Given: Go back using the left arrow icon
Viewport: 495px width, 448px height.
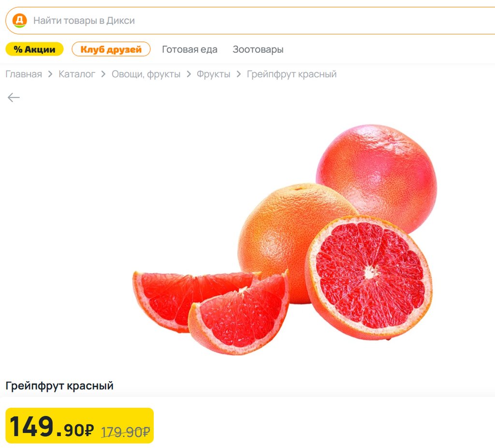Looking at the screenshot, I should click(x=14, y=98).
